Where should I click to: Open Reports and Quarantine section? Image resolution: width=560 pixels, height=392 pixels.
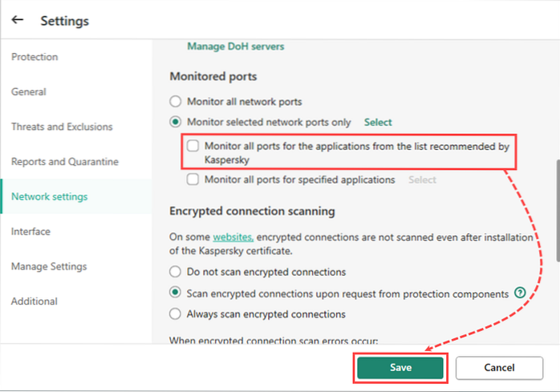(x=64, y=162)
